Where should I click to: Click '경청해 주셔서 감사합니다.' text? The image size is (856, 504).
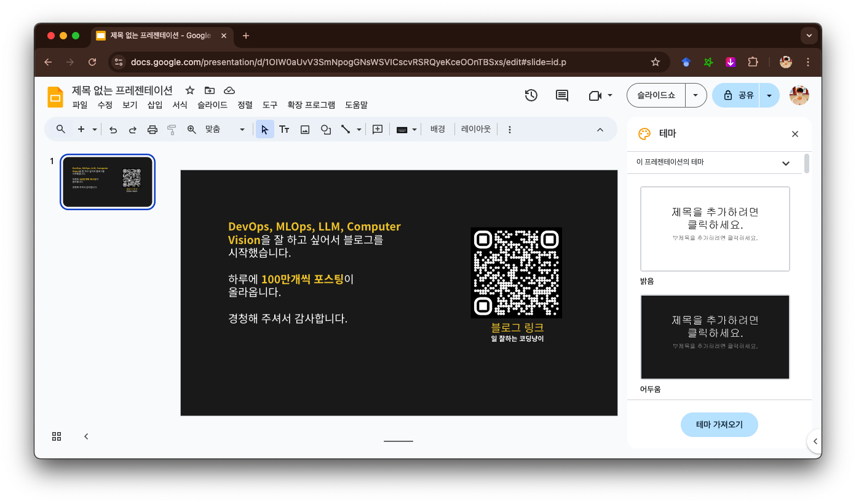tap(288, 319)
